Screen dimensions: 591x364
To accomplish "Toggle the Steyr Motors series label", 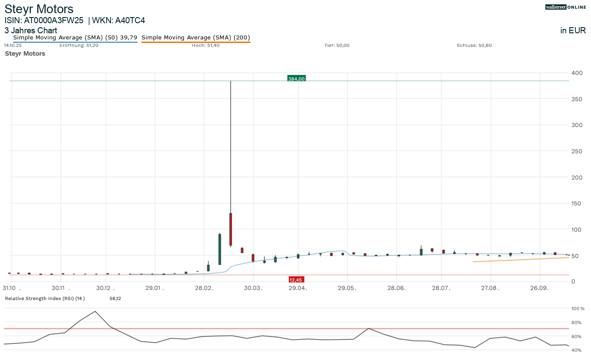I will pos(25,53).
